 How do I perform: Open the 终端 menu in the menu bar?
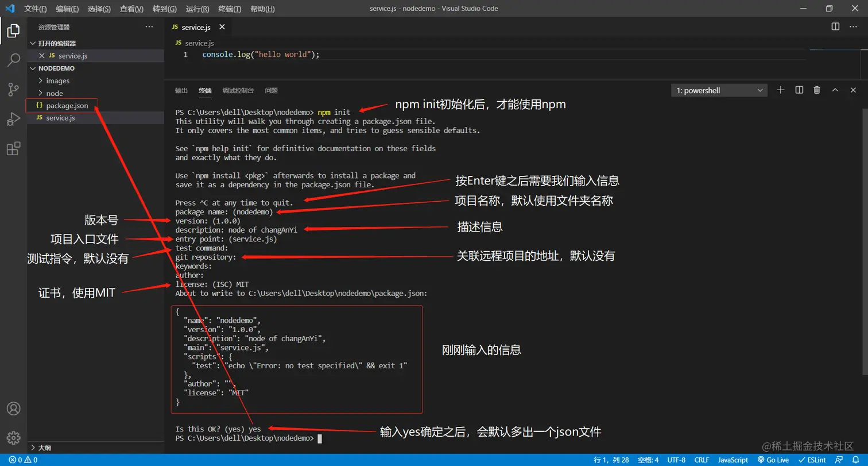click(230, 9)
